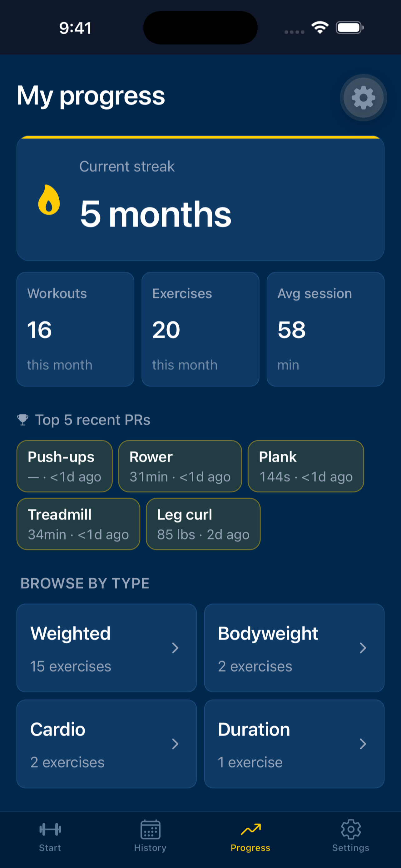
Task: Open the Push-ups PR chip
Action: [64, 466]
